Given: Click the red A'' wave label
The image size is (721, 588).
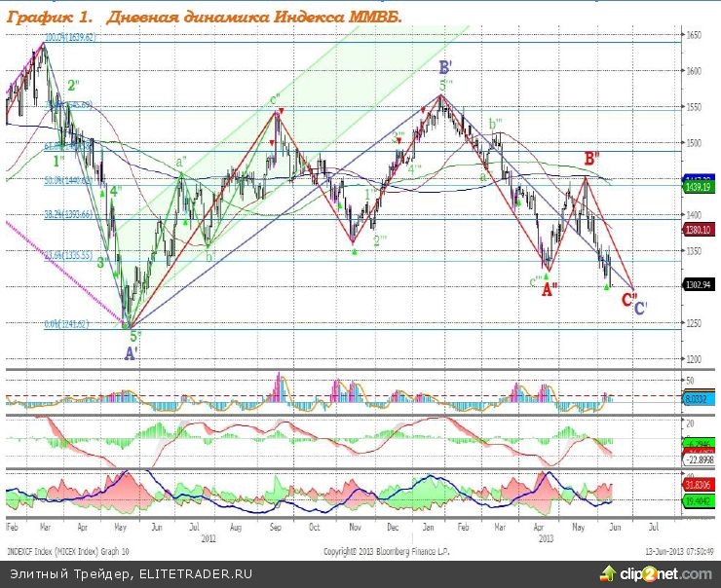Looking at the screenshot, I should coord(549,289).
